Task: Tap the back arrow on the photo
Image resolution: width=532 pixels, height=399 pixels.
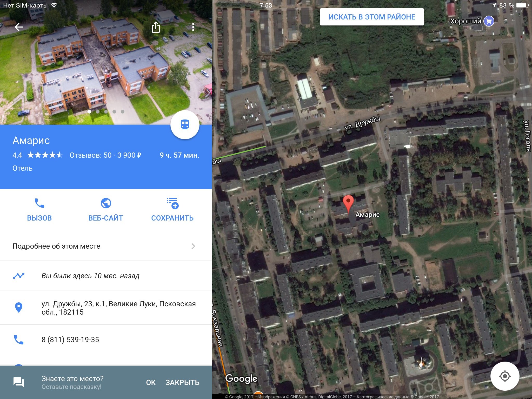Action: coord(19,27)
